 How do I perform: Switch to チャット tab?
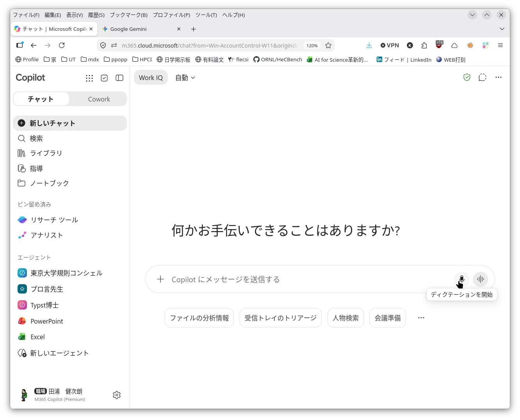[41, 99]
